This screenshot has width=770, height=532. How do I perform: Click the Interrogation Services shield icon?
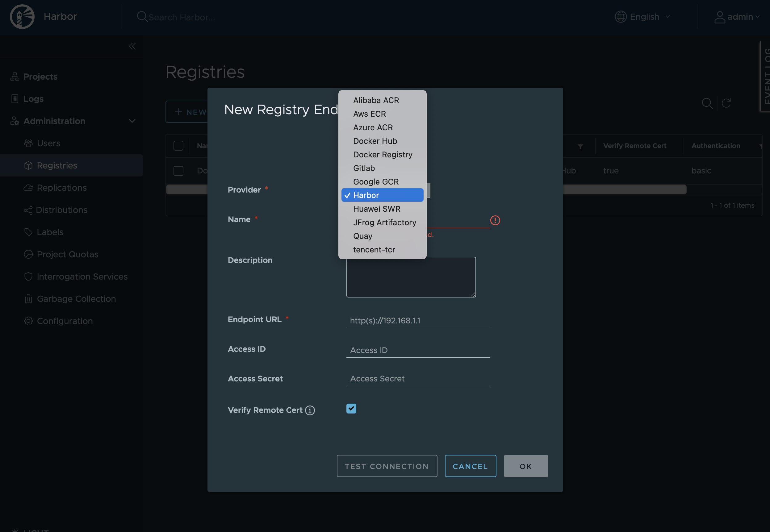tap(28, 277)
